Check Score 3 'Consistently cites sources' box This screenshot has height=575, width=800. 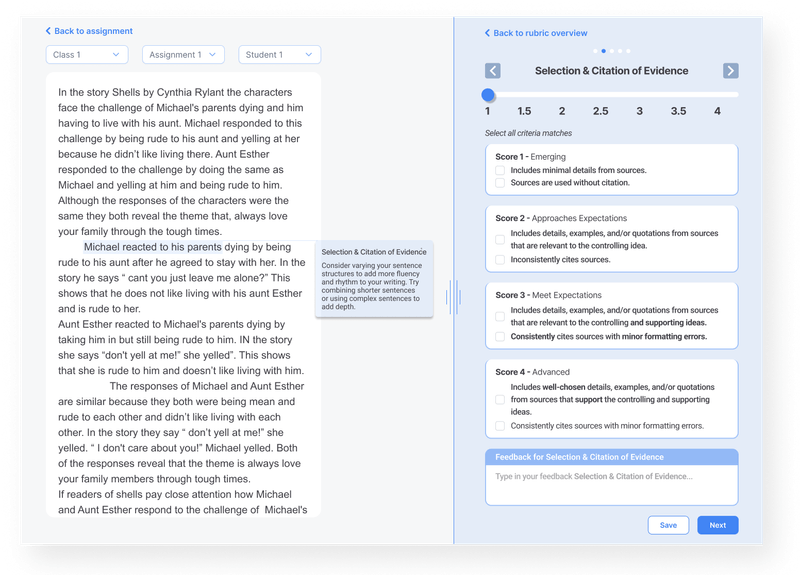click(500, 337)
